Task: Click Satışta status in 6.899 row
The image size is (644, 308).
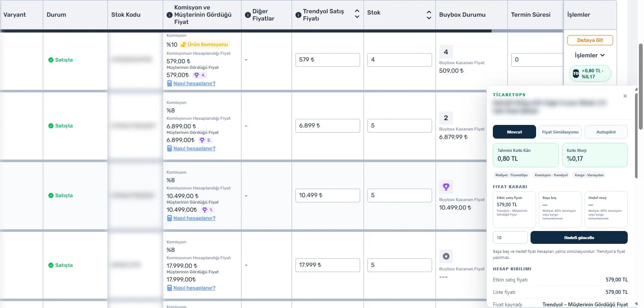Action: [x=60, y=126]
